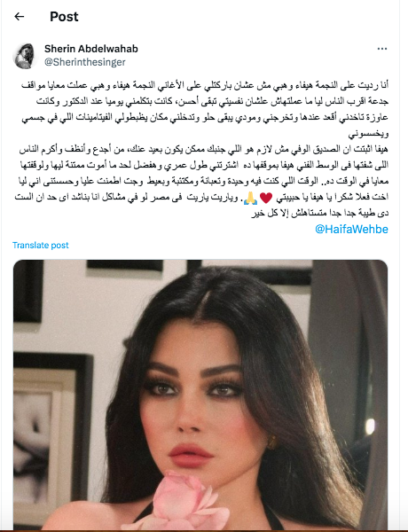Viewport: 408px width, 532px height.
Task: Click the praying hands emoji in the post
Action: 250,198
